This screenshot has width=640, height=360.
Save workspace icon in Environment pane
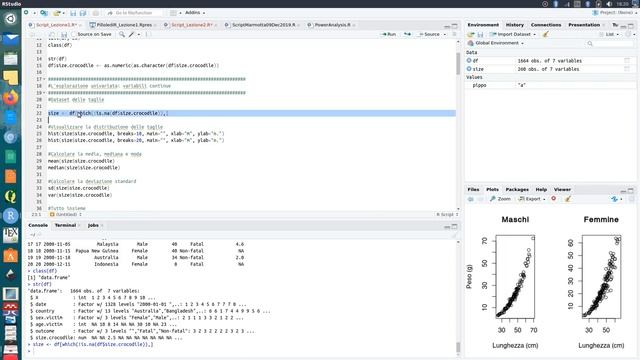pos(480,34)
